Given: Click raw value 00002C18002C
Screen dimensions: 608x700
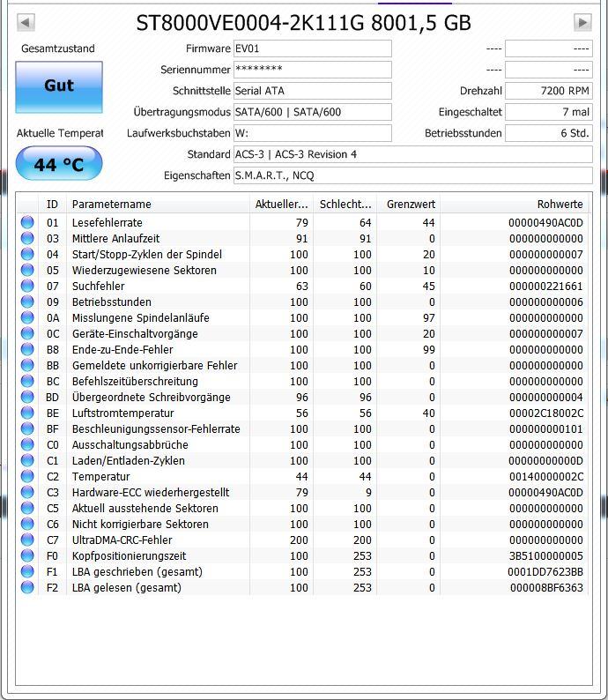Looking at the screenshot, I should (x=546, y=413).
